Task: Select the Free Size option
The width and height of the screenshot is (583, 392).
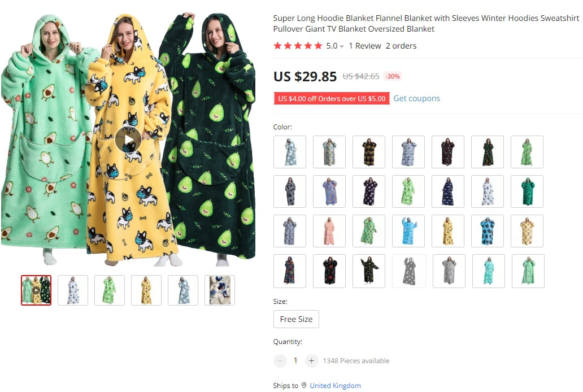Action: tap(296, 319)
